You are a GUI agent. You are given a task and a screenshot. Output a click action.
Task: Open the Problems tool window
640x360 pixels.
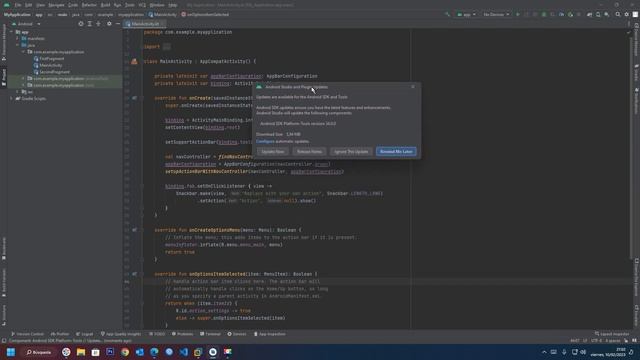click(x=182, y=334)
